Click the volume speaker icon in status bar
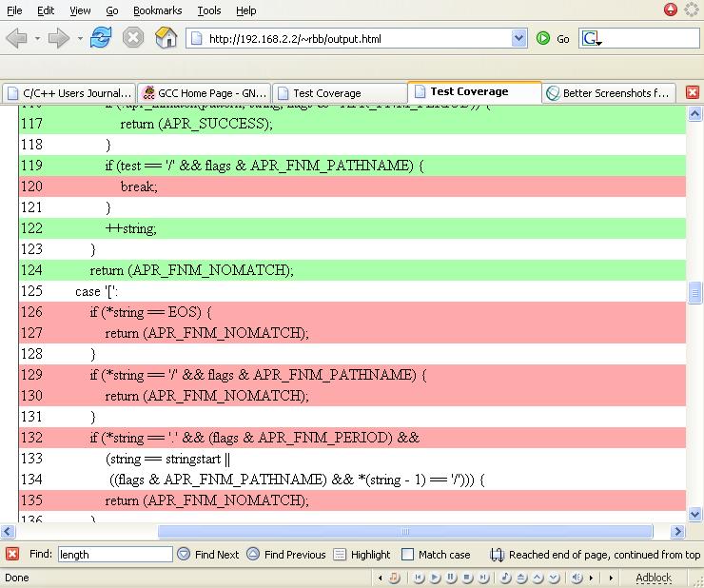Screen dimensions: 704x588 pyautogui.click(x=577, y=578)
